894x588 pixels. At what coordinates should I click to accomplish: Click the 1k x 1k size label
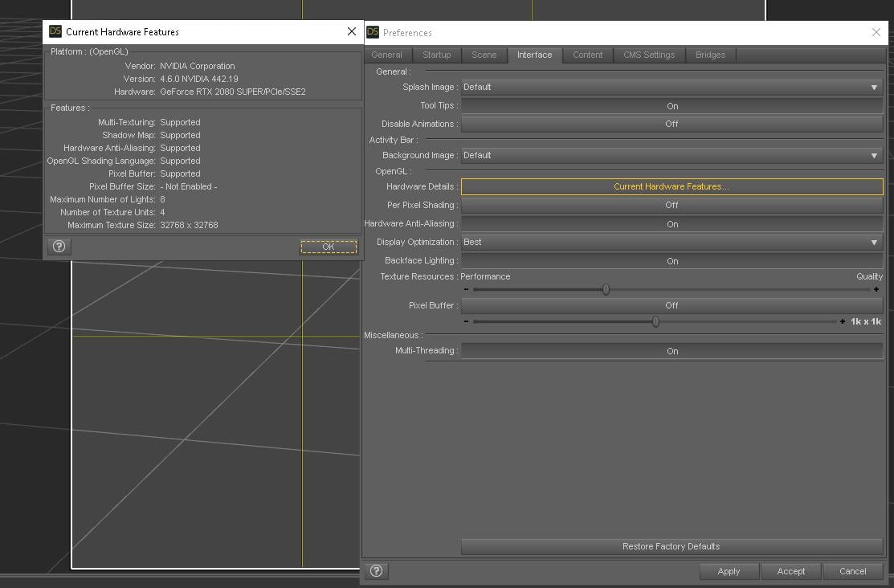coord(866,321)
